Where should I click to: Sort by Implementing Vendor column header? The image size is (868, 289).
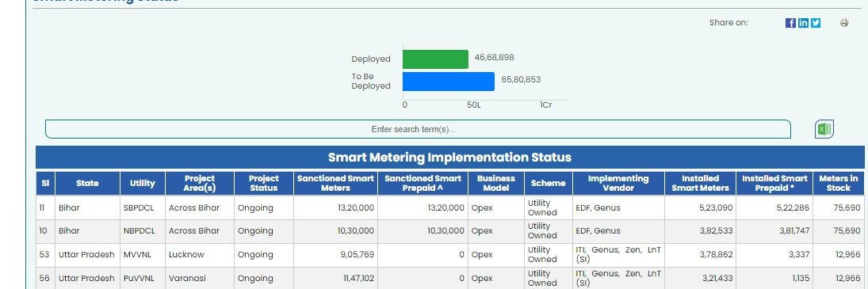tap(618, 183)
